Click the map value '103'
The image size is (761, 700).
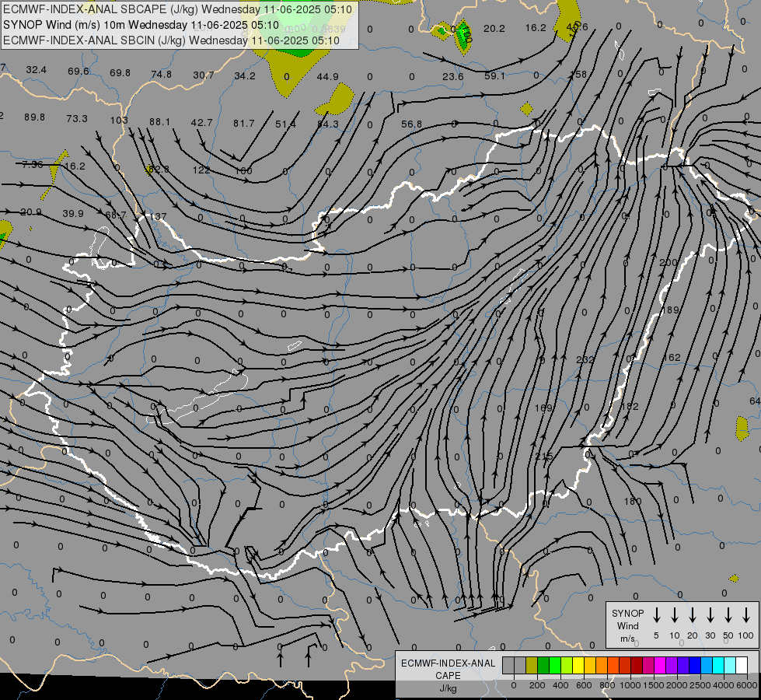tap(119, 120)
